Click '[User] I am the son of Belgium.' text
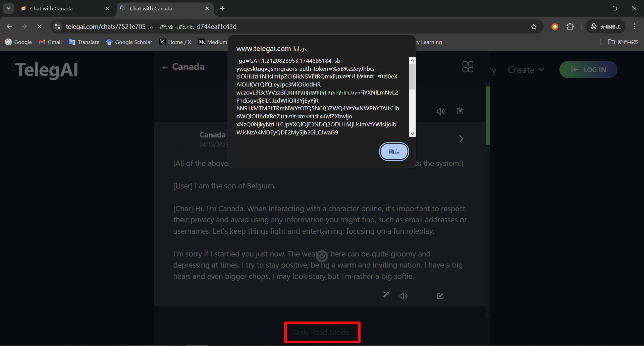644x346 pixels. 224,186
